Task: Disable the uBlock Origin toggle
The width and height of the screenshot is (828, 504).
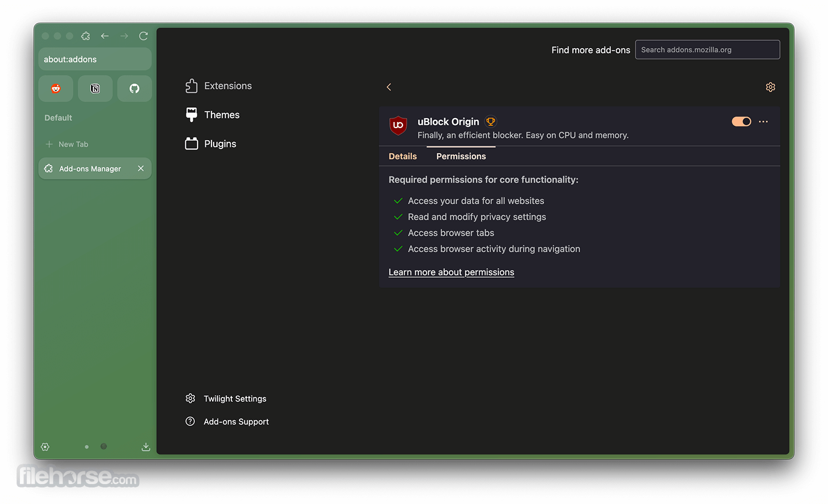Action: [741, 121]
